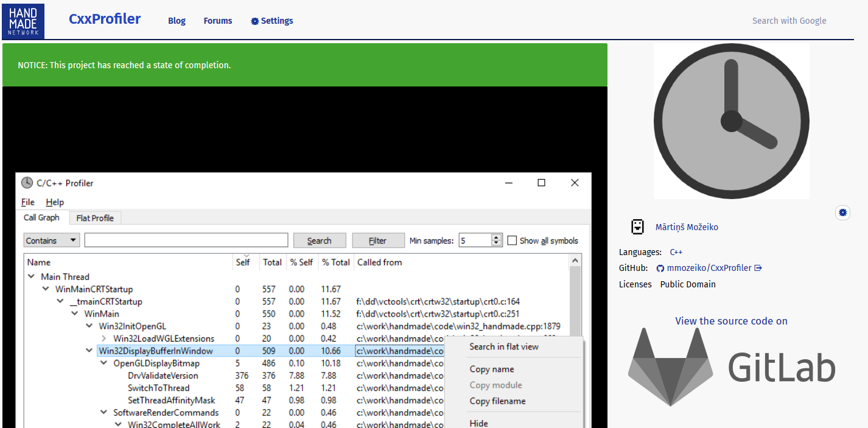868x428 pixels.
Task: Open the Help menu in the profiler
Action: (55, 202)
